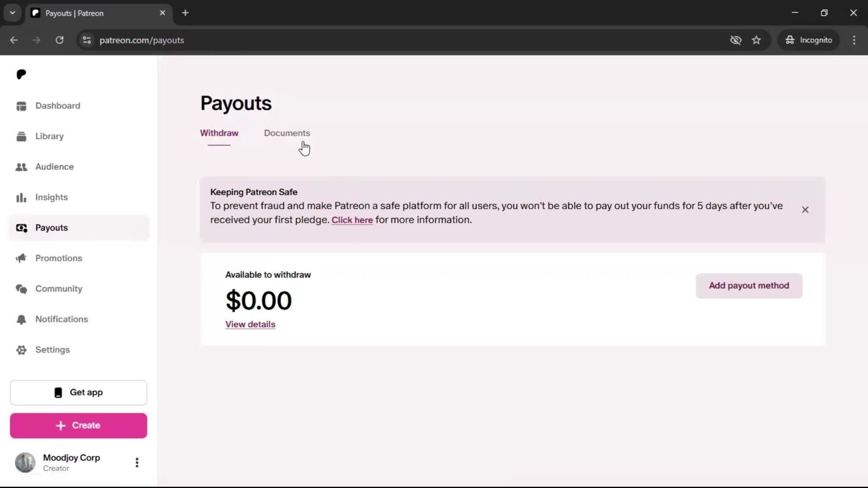Bookmark this page with star icon
The width and height of the screenshot is (868, 488).
click(x=756, y=40)
